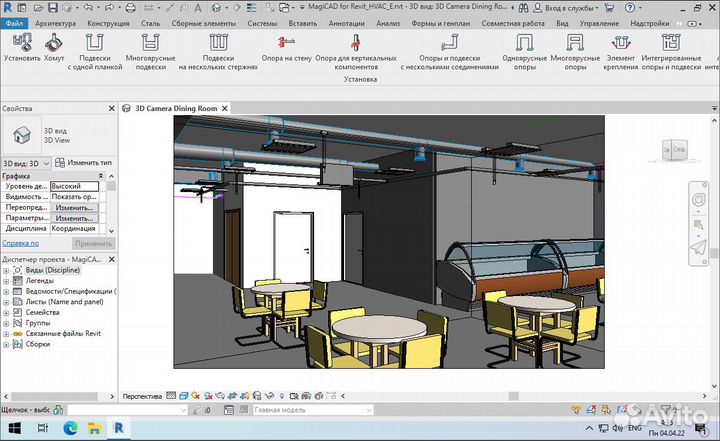
Task: Open Microsoft Edge from the taskbar
Action: coord(70,429)
